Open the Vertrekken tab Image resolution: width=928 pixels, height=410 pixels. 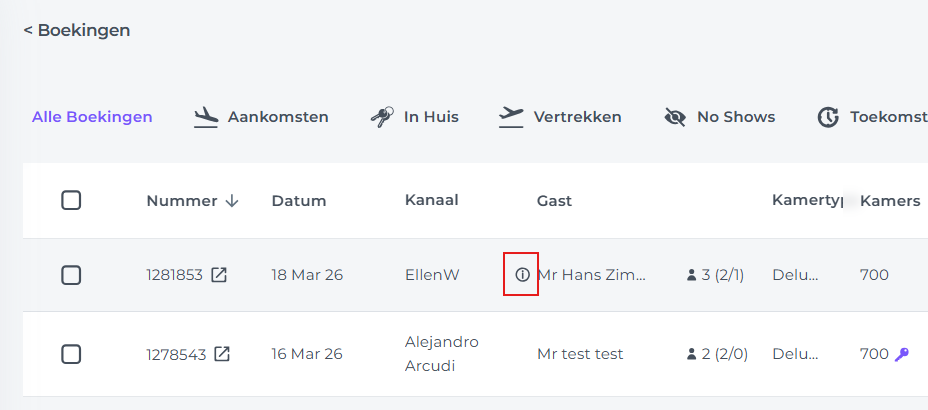click(x=577, y=117)
